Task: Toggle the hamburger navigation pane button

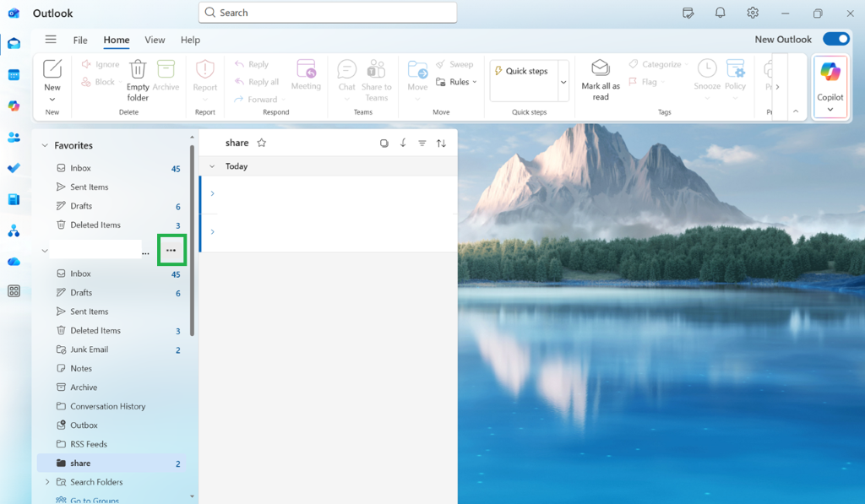Action: click(51, 39)
